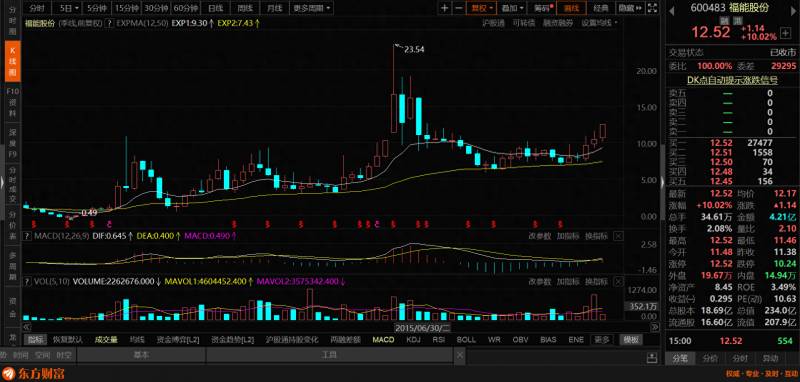Collapse right quote panel arrow handle
The height and width of the screenshot is (382, 800).
click(x=663, y=182)
